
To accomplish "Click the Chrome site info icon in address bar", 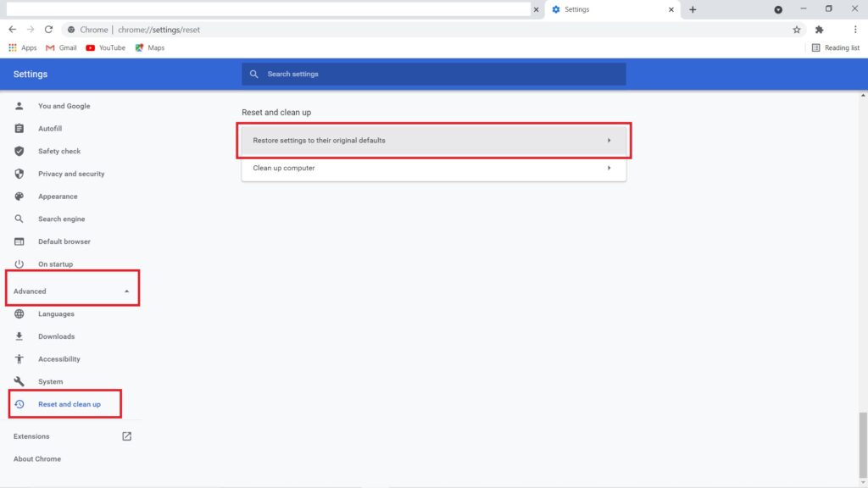I will tap(71, 30).
